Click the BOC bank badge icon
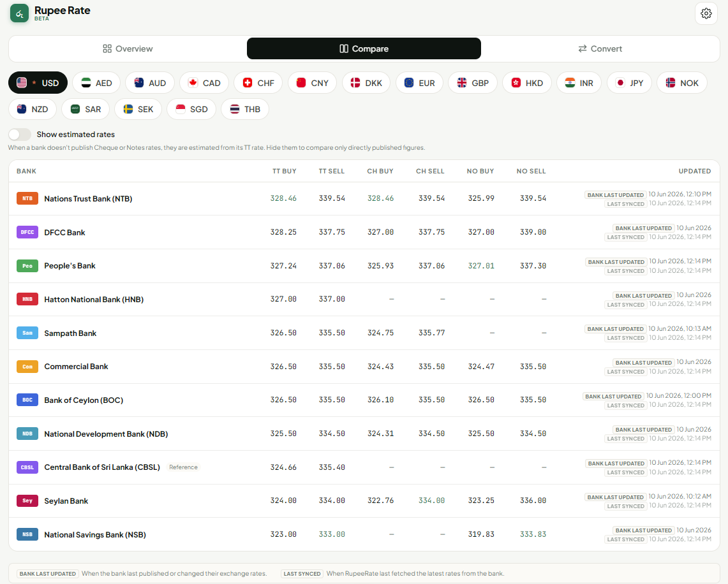 pyautogui.click(x=27, y=400)
